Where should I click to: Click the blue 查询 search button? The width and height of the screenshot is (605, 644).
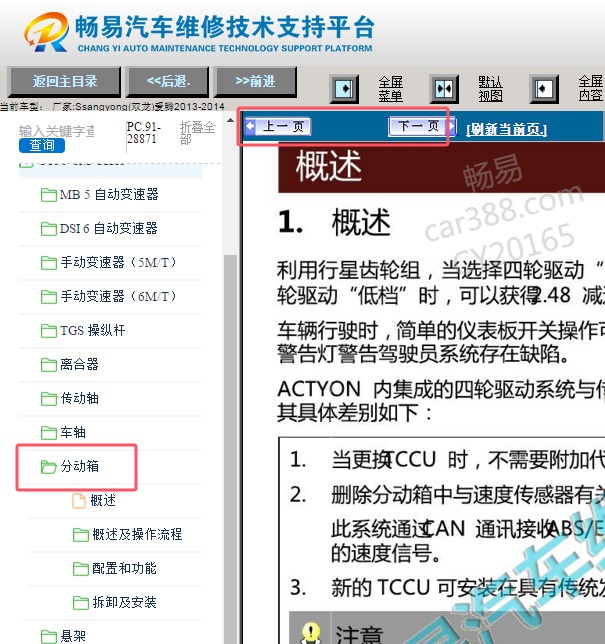(x=41, y=145)
